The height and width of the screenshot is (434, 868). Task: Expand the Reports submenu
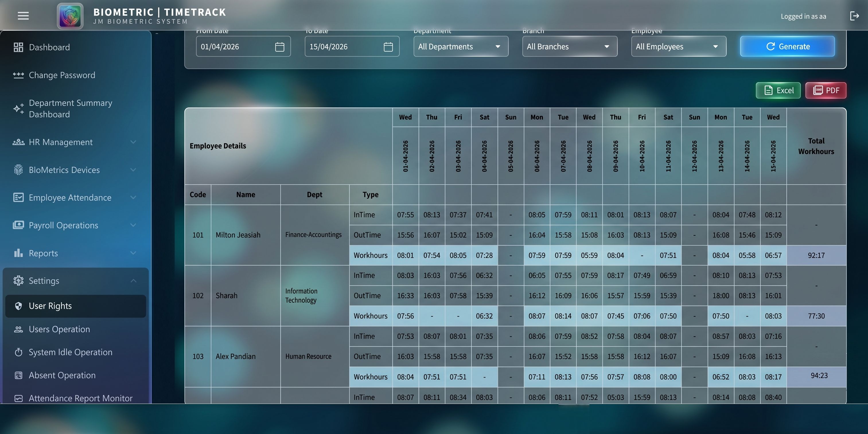[133, 253]
